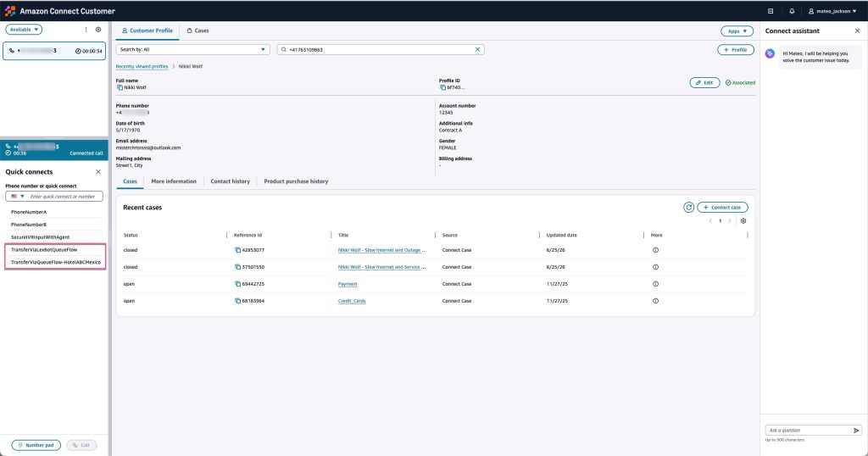Go to Recently viewed profiles
Image resolution: width=868 pixels, height=456 pixels.
142,66
